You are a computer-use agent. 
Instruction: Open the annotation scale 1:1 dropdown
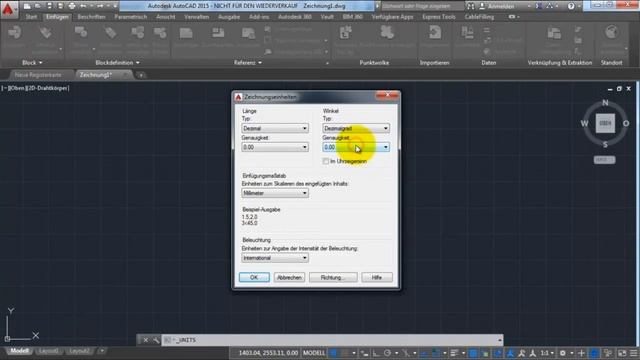pos(547,353)
